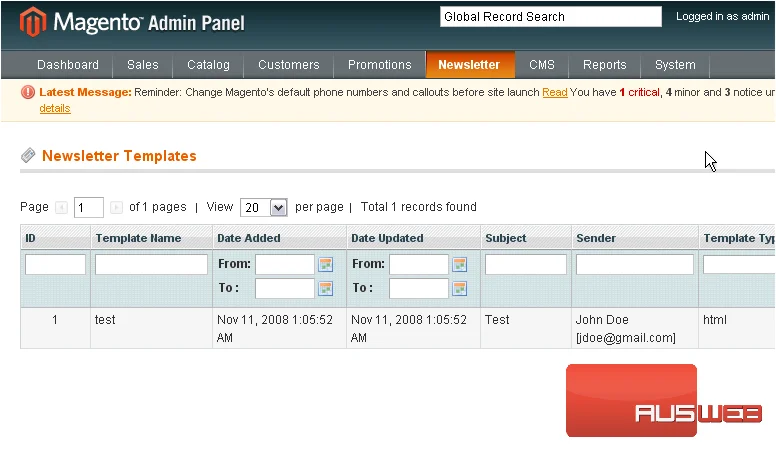Click the page number input box
This screenshot has width=776, height=450.
(x=89, y=207)
